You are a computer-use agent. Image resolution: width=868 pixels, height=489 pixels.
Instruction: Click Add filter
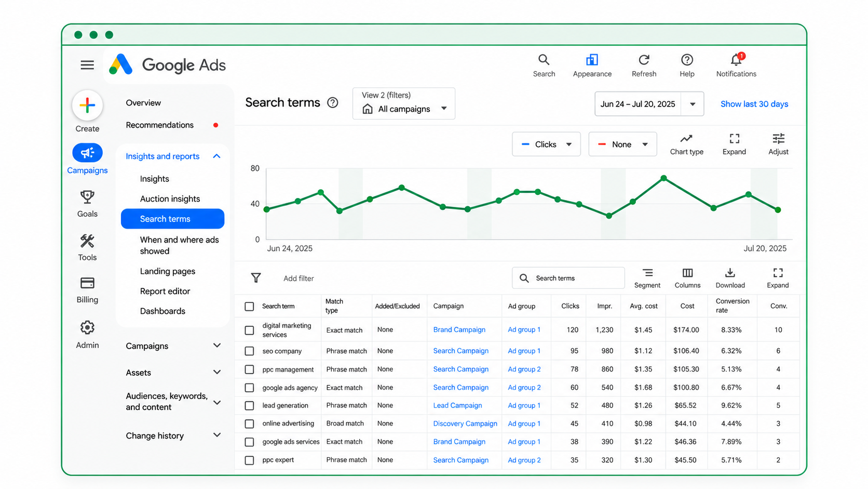299,279
